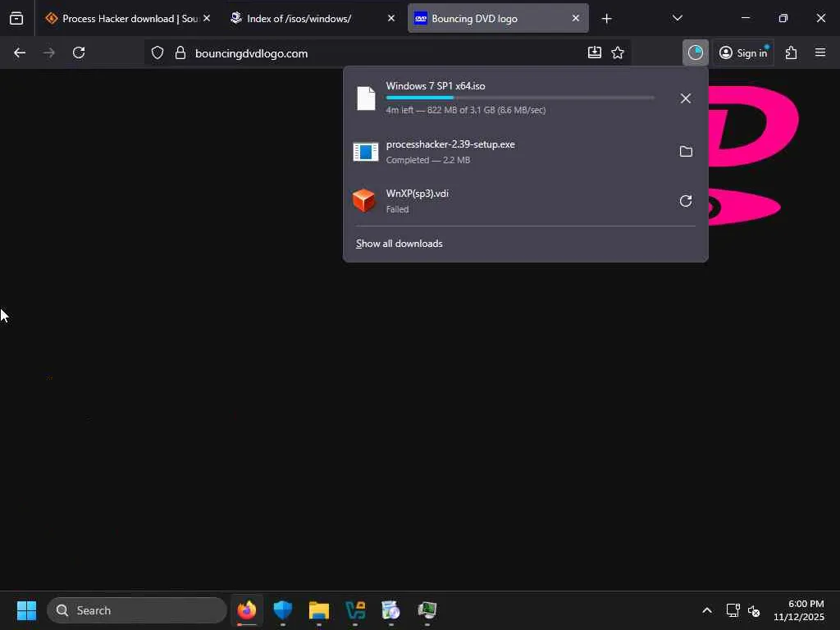Image resolution: width=840 pixels, height=630 pixels.
Task: Open Firefox View tab overview icon
Action: 16,19
